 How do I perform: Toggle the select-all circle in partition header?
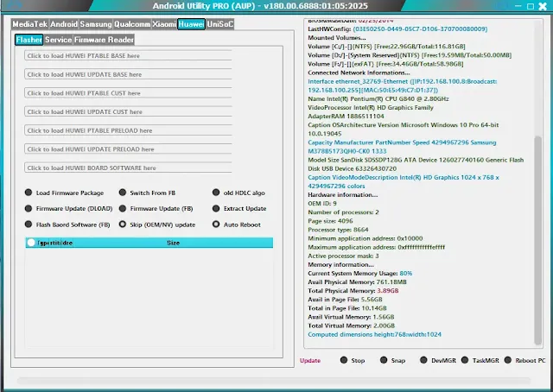click(x=31, y=243)
